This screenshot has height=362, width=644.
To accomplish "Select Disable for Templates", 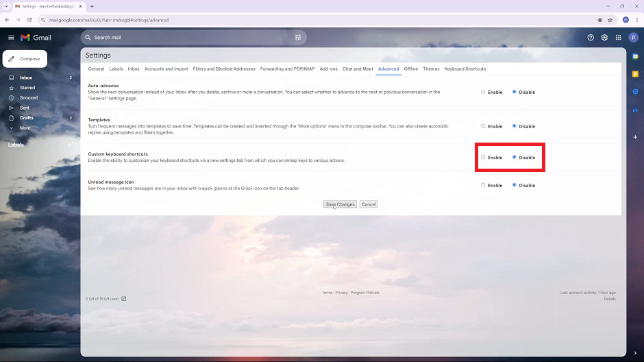I will point(515,126).
